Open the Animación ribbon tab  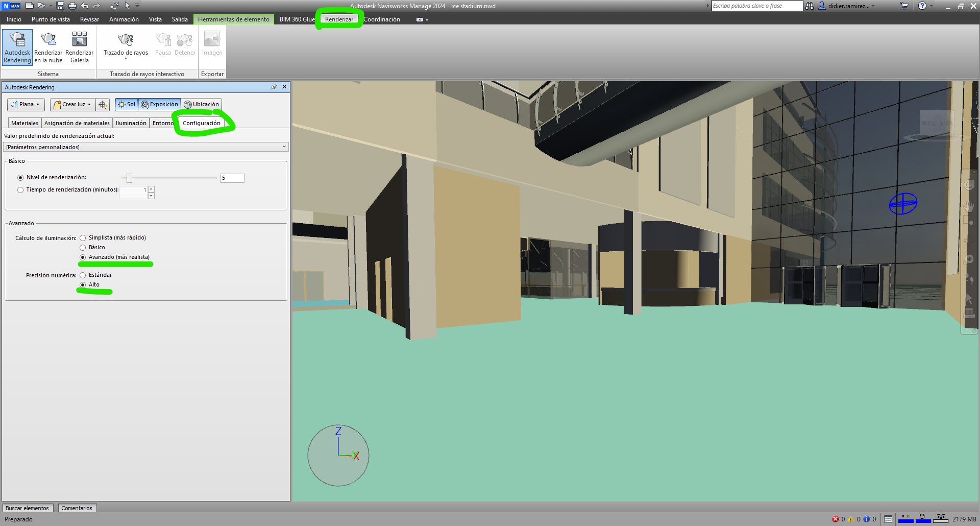coord(124,19)
